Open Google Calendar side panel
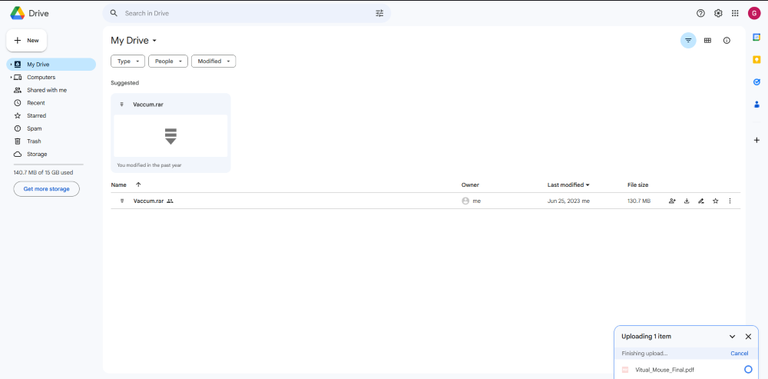768x379 pixels. [757, 37]
